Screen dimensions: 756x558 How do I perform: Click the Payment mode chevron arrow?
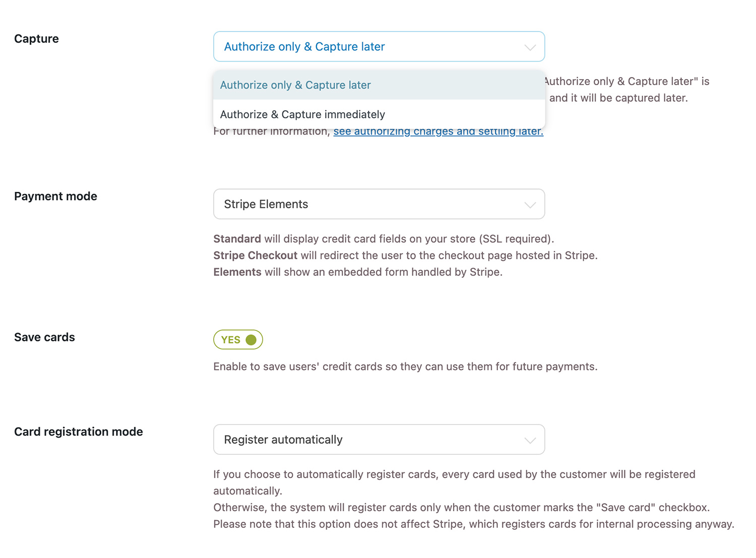(530, 204)
